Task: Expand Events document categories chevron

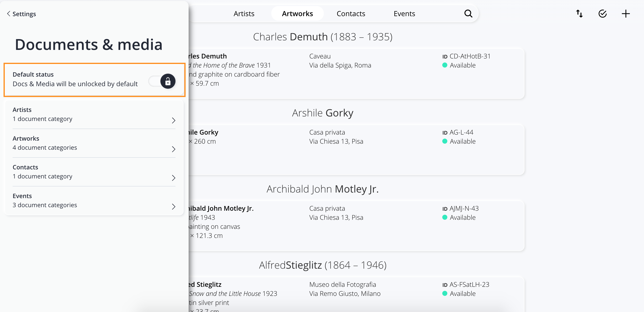Action: (x=173, y=207)
